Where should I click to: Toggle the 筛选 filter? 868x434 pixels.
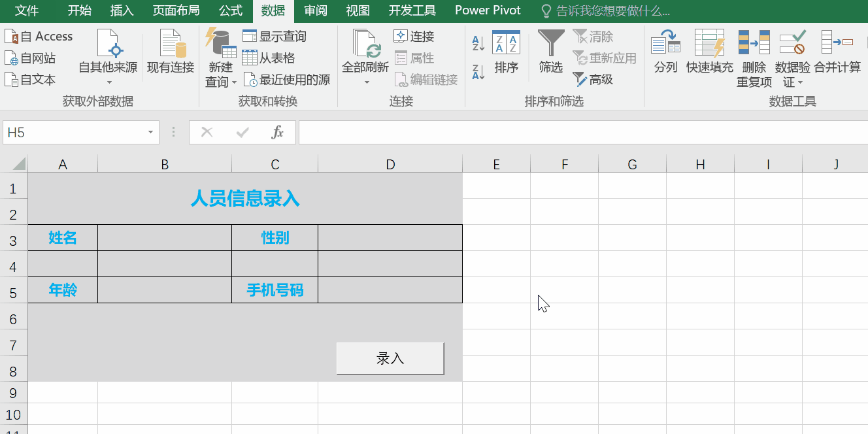551,52
